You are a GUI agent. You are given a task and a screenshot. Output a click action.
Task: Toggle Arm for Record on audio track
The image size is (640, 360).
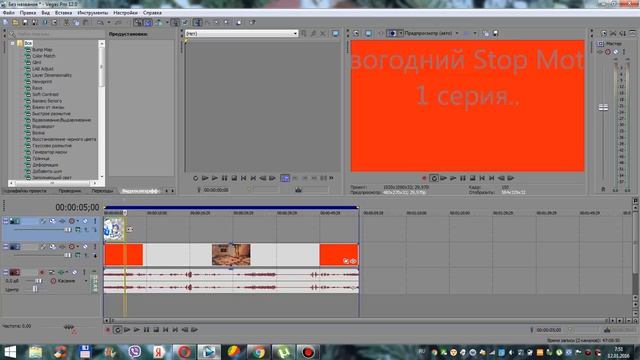pyautogui.click(x=42, y=272)
